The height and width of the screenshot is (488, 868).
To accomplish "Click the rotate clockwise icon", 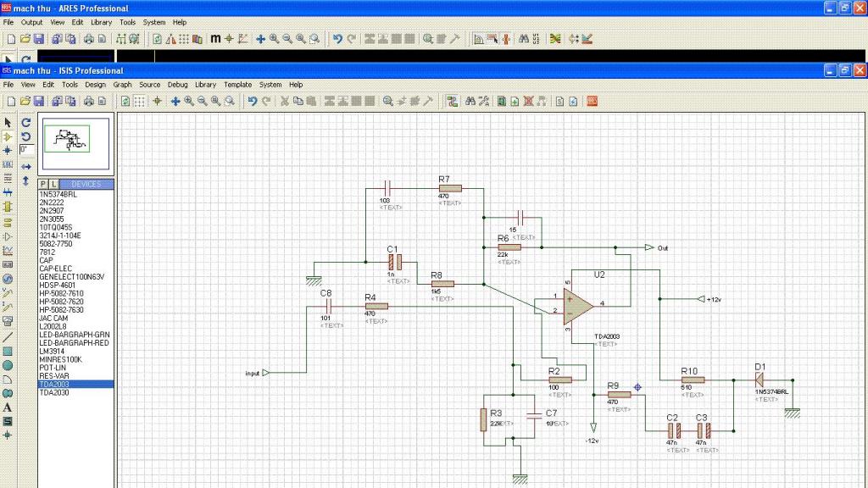I will pos(25,122).
